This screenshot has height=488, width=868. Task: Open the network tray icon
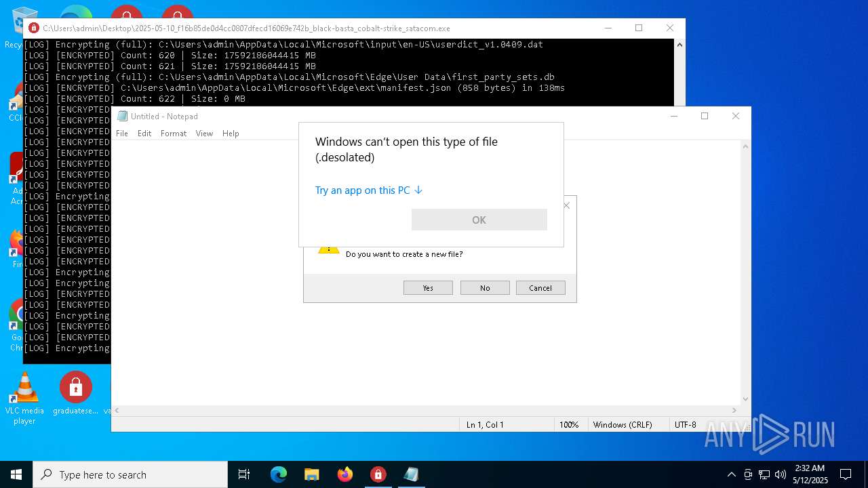[x=764, y=474]
